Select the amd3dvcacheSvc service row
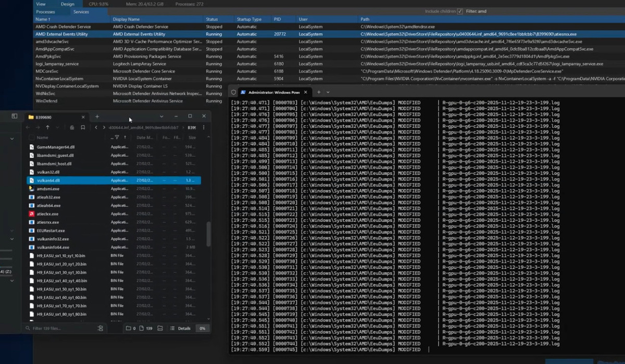Screen dimensions: 625x364 click(329, 41)
